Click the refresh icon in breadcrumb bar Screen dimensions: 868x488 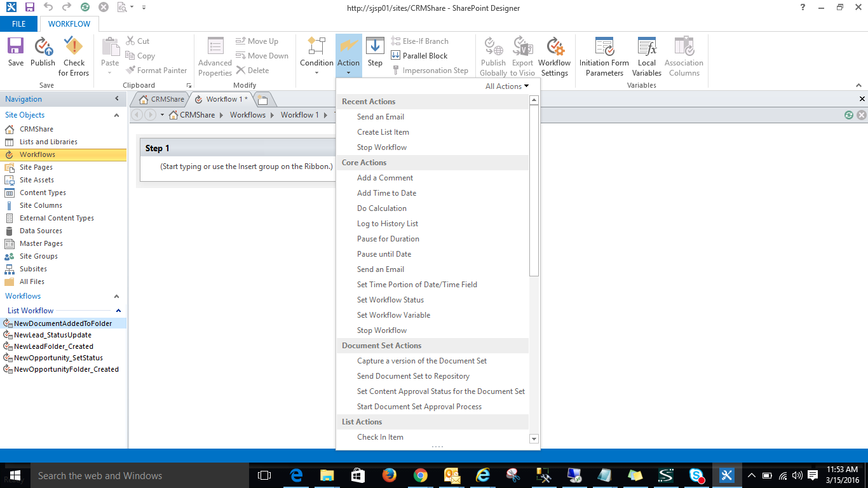[849, 115]
